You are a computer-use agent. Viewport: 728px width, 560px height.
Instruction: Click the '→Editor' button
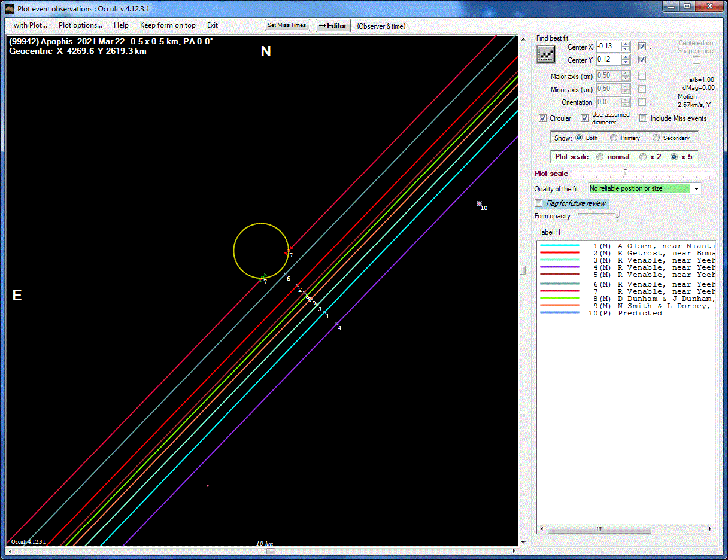[333, 25]
